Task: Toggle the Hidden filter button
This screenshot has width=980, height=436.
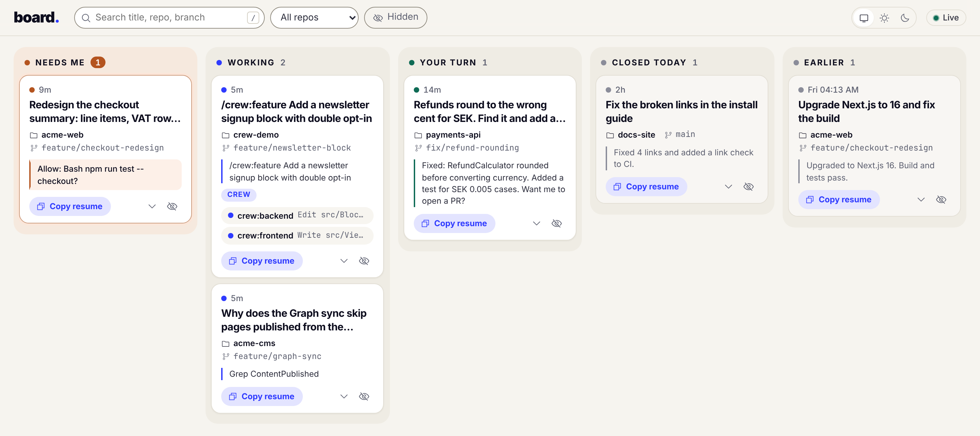Action: point(395,17)
